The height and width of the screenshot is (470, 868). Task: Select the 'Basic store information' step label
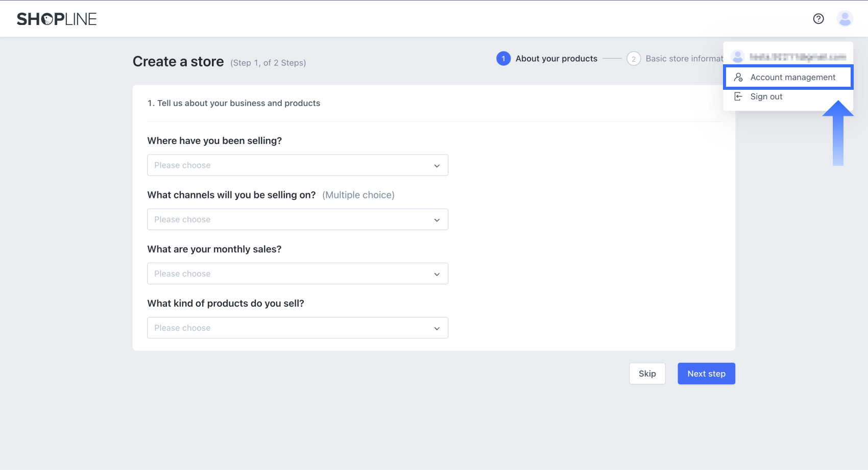tap(684, 59)
